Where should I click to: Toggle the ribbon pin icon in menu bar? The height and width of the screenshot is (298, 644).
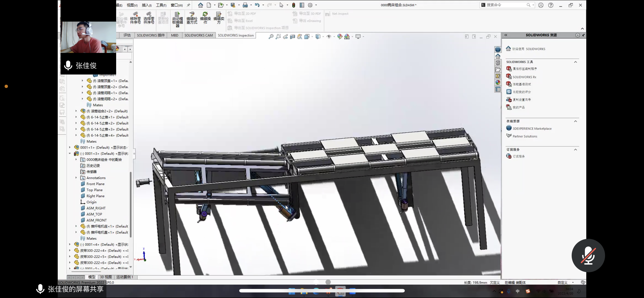[188, 5]
